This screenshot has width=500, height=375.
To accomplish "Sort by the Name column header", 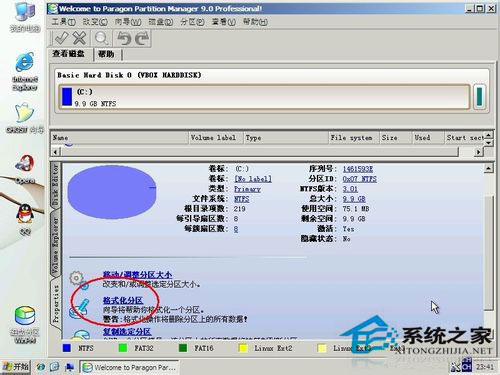I will point(119,137).
